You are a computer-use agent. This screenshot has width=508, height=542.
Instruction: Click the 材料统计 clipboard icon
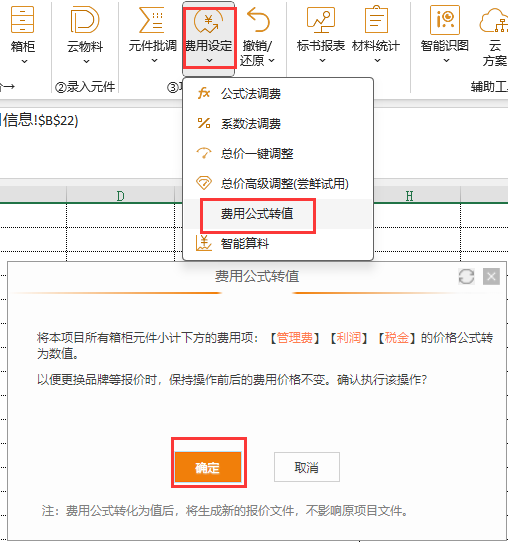376,19
